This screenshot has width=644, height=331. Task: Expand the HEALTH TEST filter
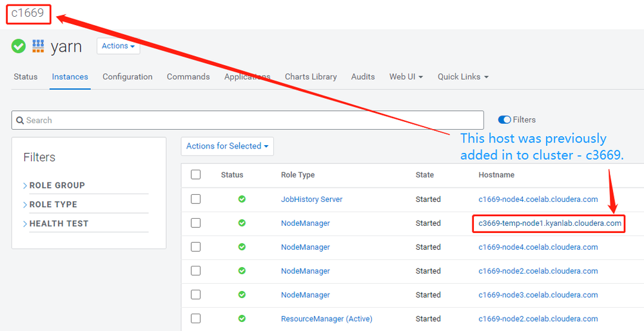(x=55, y=224)
